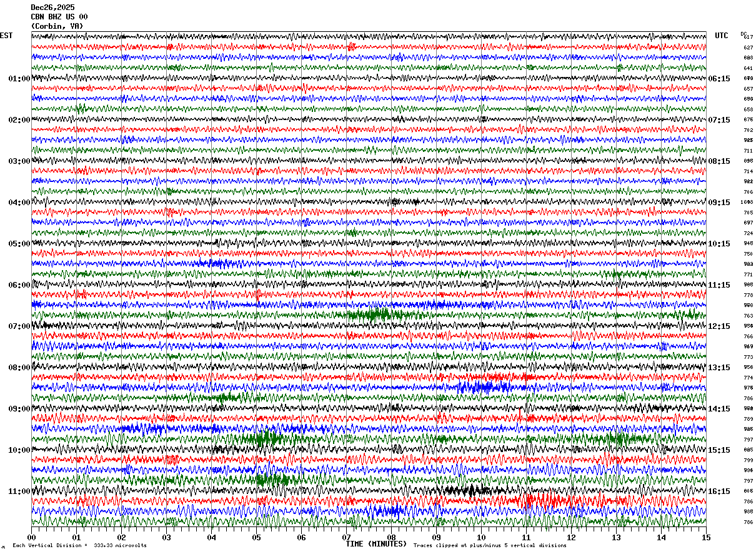Select the 01:00 EST row label
This screenshot has height=554, width=756.
[19, 79]
